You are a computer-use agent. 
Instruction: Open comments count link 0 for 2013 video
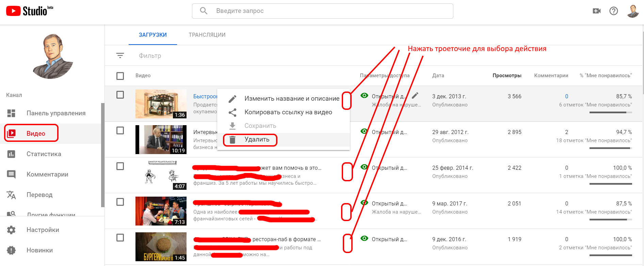tap(566, 96)
